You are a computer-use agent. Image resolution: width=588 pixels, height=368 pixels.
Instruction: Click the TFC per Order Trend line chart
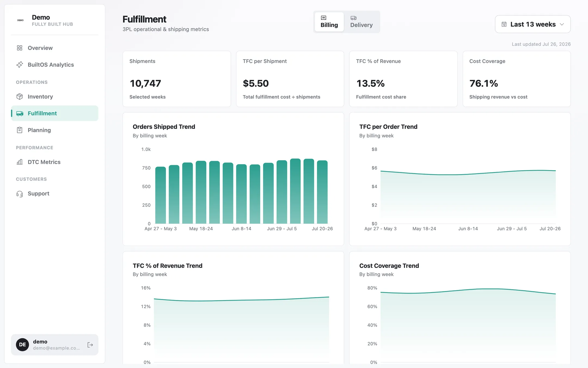pyautogui.click(x=468, y=197)
